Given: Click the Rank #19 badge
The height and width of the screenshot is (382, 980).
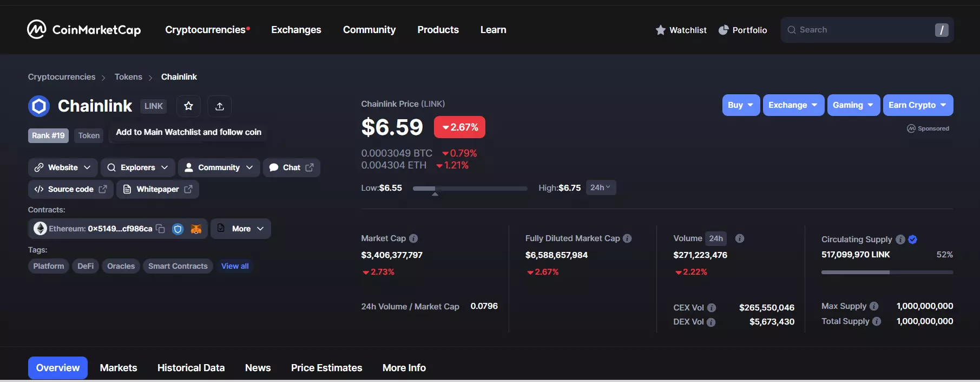Looking at the screenshot, I should pos(48,135).
